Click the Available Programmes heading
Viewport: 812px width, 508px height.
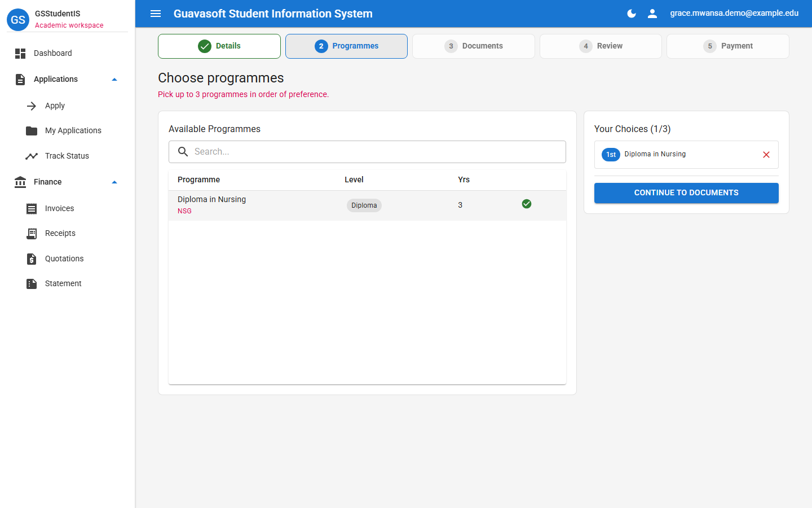pos(214,129)
